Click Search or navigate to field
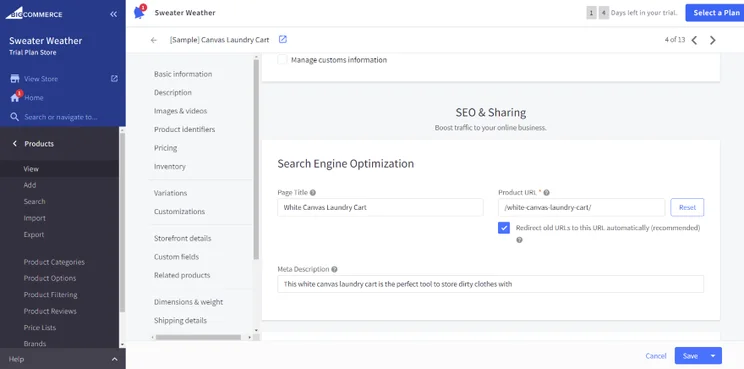 [x=61, y=117]
